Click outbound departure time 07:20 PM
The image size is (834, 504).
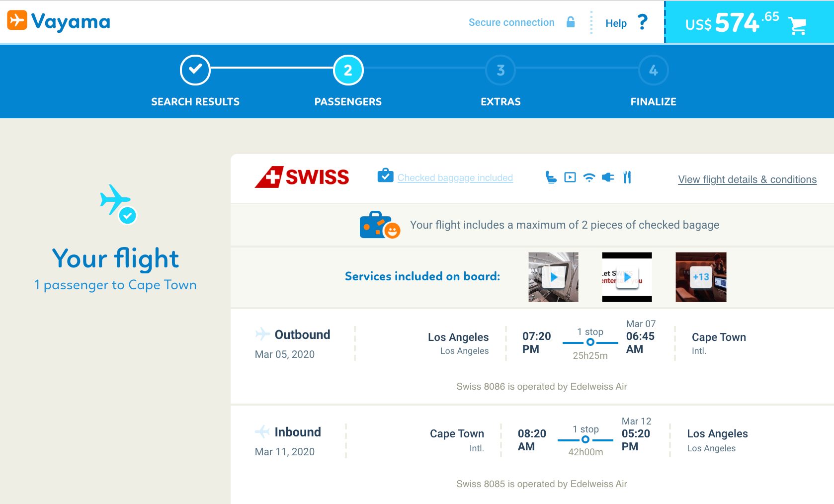tap(537, 342)
